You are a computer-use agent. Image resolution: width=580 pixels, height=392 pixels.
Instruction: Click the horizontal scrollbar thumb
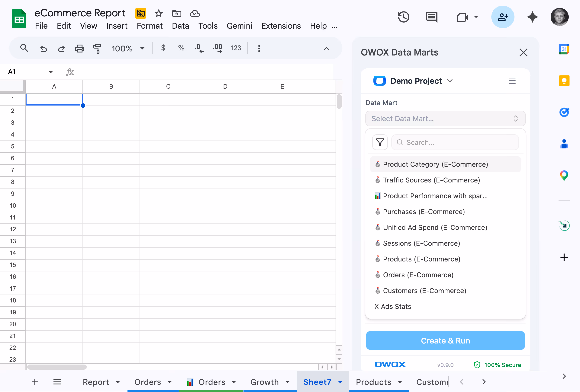pos(57,367)
